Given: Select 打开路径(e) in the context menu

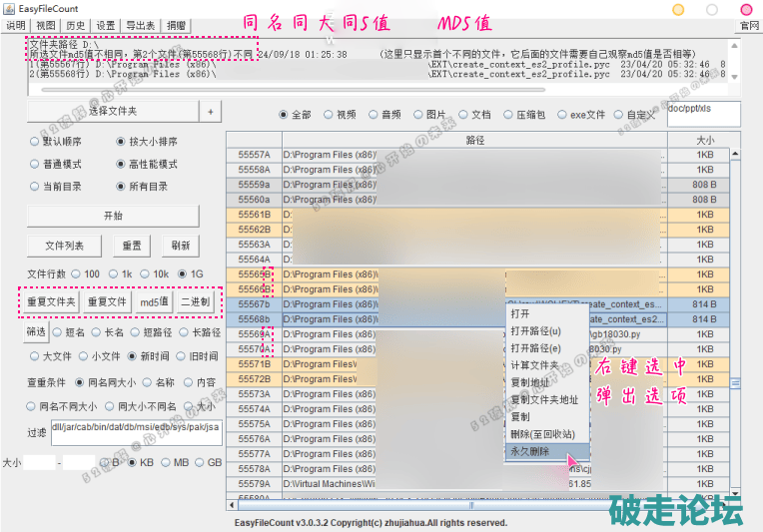Looking at the screenshot, I should (535, 348).
